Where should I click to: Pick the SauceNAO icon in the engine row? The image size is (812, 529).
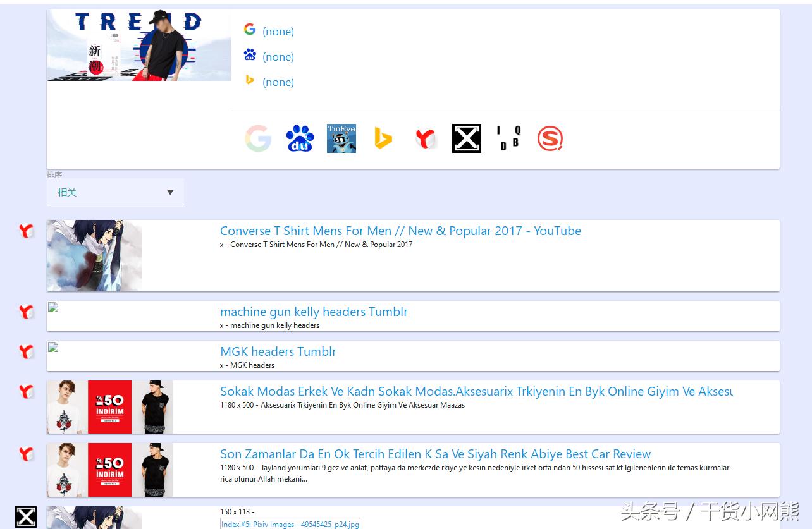467,138
